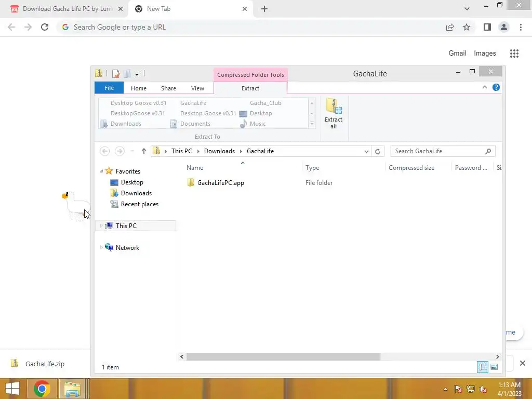This screenshot has width=532, height=399.
Task: Click Explorer back navigation arrow
Action: [x=104, y=151]
